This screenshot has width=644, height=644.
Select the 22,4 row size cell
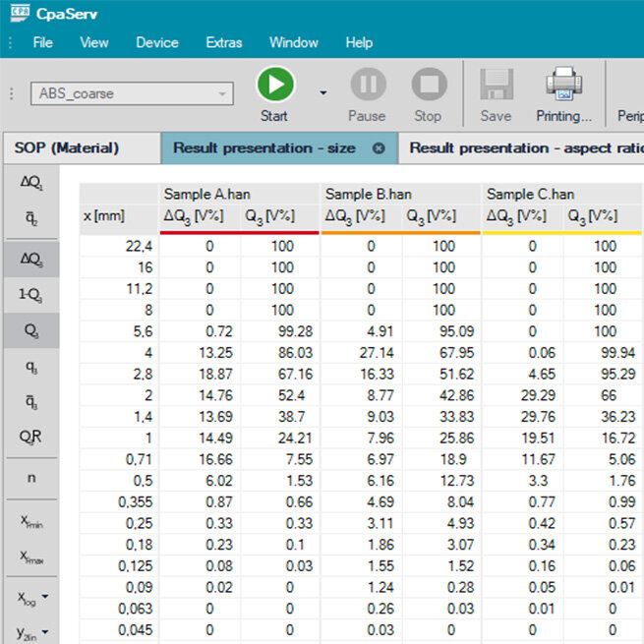(119, 246)
